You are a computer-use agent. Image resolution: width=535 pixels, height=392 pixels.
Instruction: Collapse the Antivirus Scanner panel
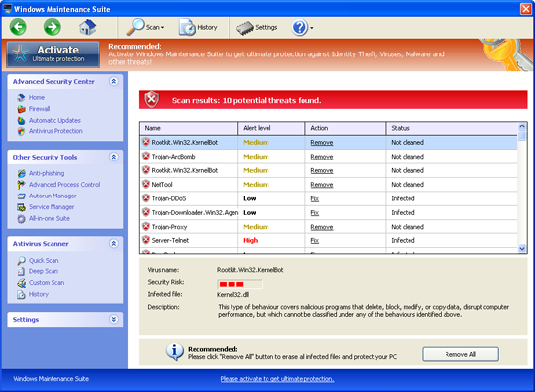113,243
